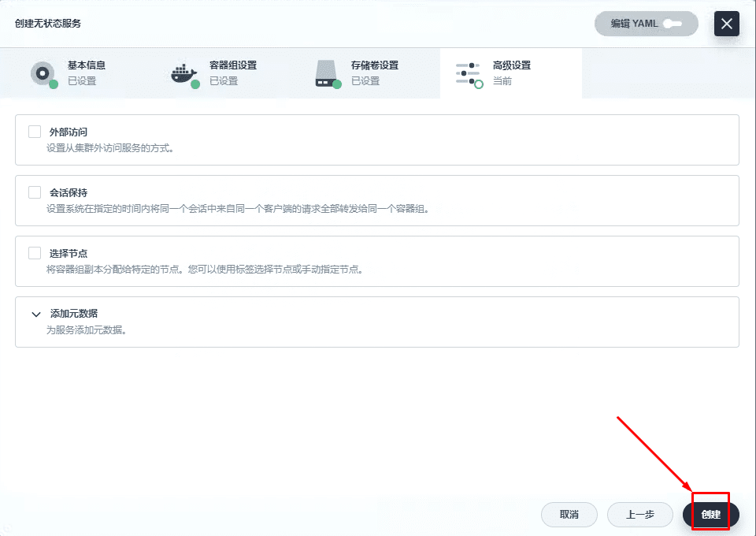Click the storage drive 存储卷设置 icon

click(x=328, y=74)
